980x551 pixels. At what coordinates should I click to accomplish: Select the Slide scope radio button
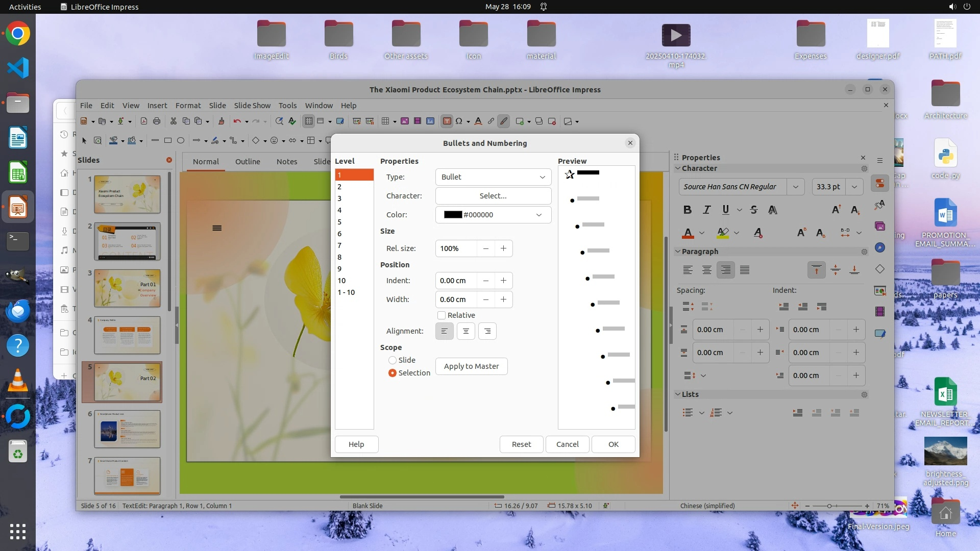click(393, 360)
